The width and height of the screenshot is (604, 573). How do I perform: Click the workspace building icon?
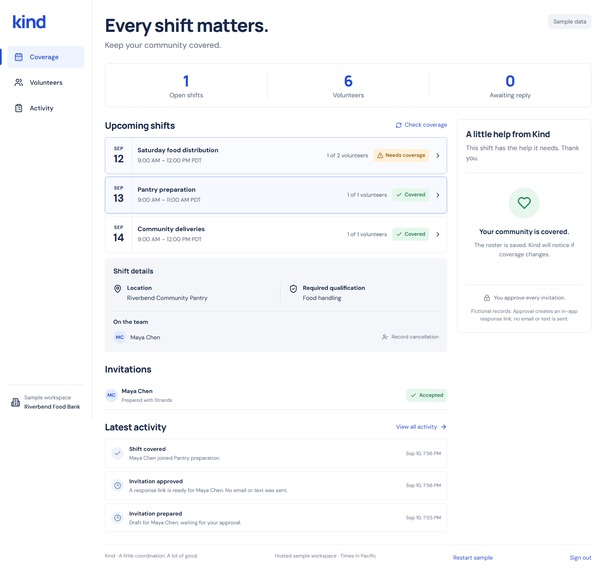(15, 402)
